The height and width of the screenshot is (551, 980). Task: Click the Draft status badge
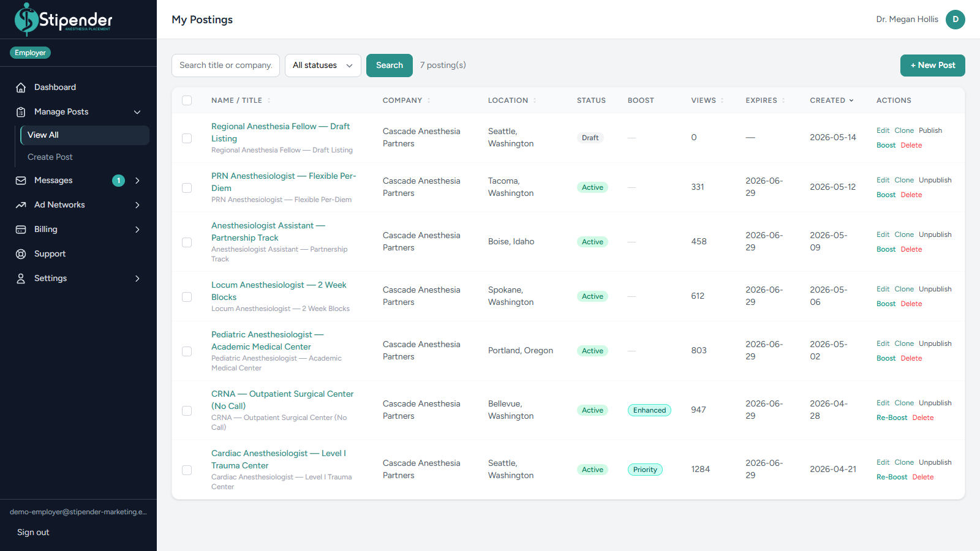pos(590,138)
